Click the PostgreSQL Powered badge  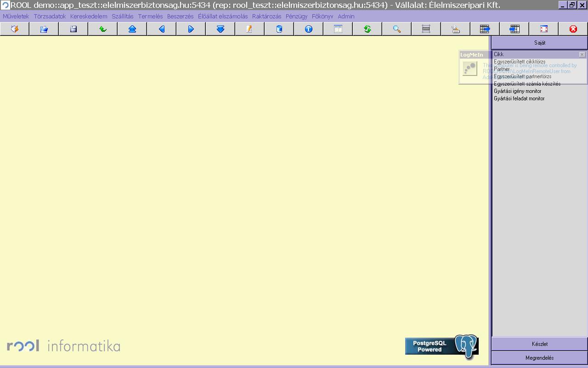point(441,346)
